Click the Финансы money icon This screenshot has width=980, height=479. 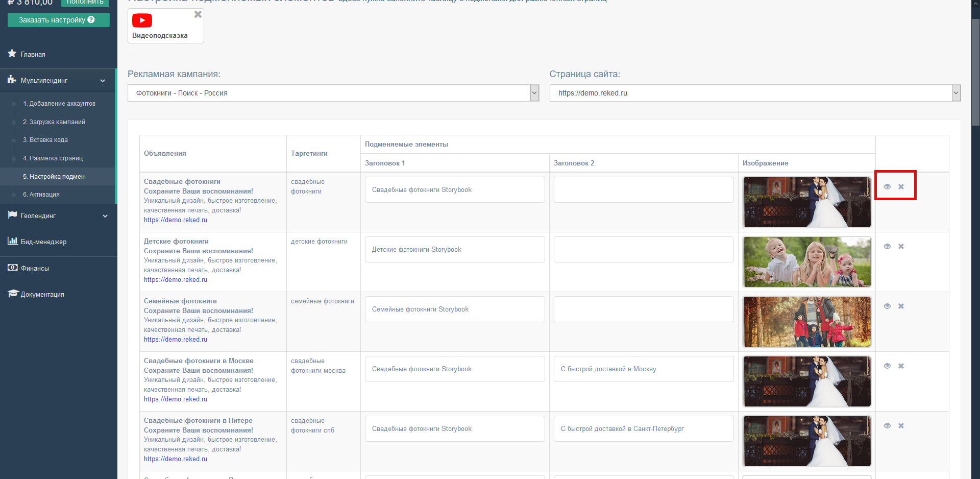pyautogui.click(x=12, y=268)
